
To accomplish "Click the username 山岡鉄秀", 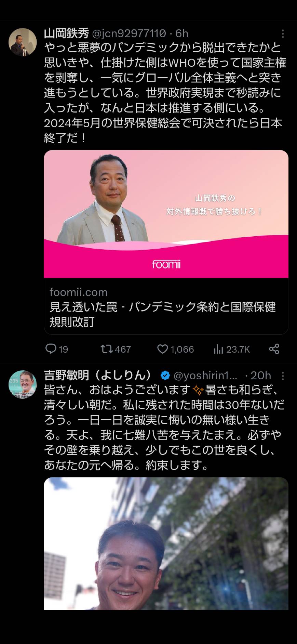I will tap(66, 33).
